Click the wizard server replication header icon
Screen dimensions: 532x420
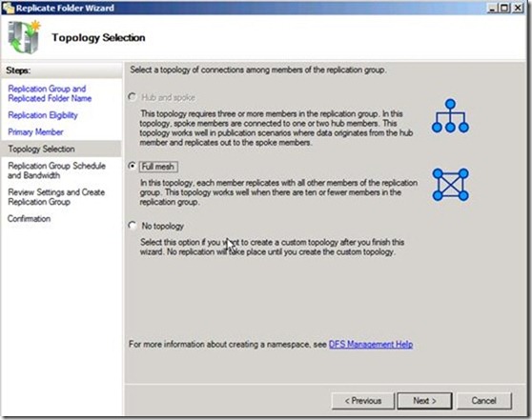24,37
